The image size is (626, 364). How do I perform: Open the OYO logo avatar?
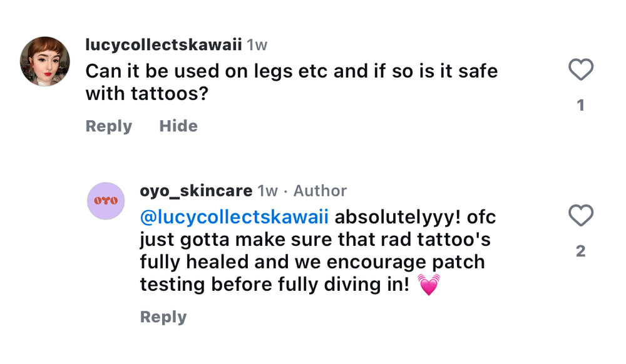(x=106, y=200)
